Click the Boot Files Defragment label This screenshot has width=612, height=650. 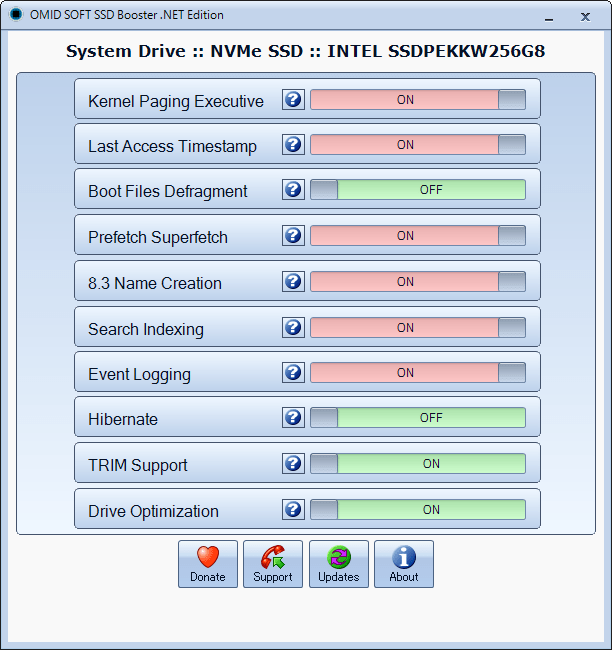click(168, 192)
